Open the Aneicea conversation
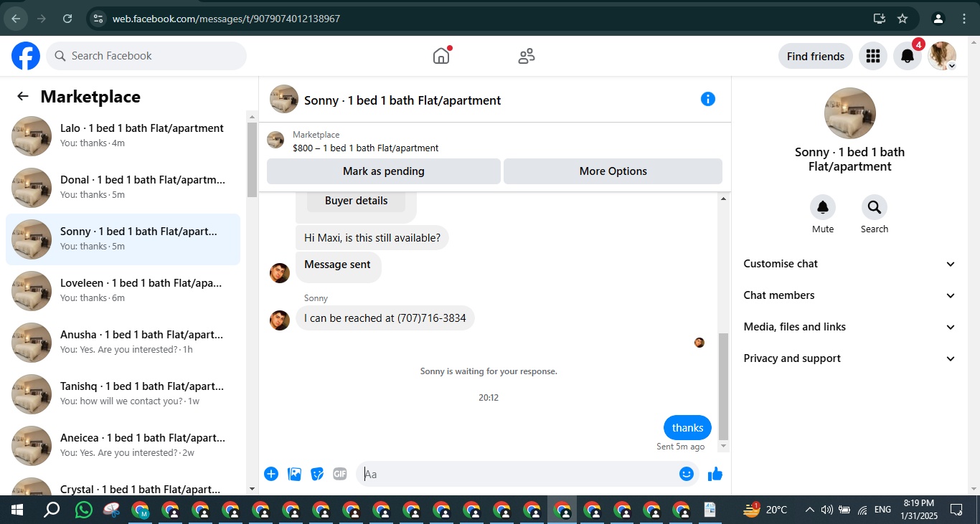Image resolution: width=980 pixels, height=524 pixels. point(123,445)
